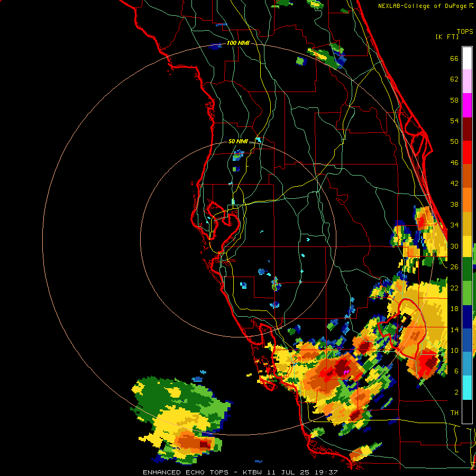Pick the dark red swatch on the color bar
The image size is (476, 476).
[467, 129]
